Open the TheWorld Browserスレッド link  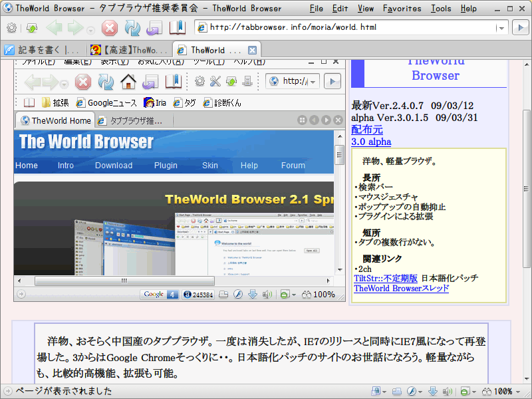pos(401,289)
